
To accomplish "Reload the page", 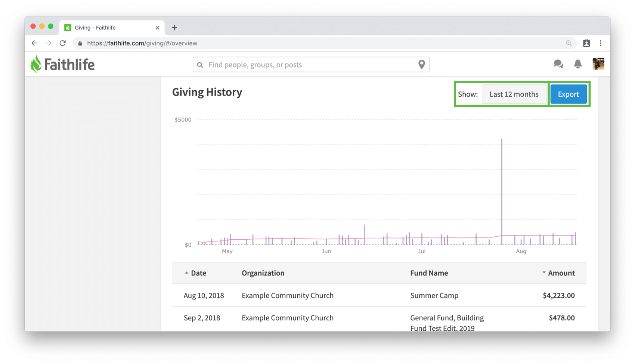I will pos(63,43).
